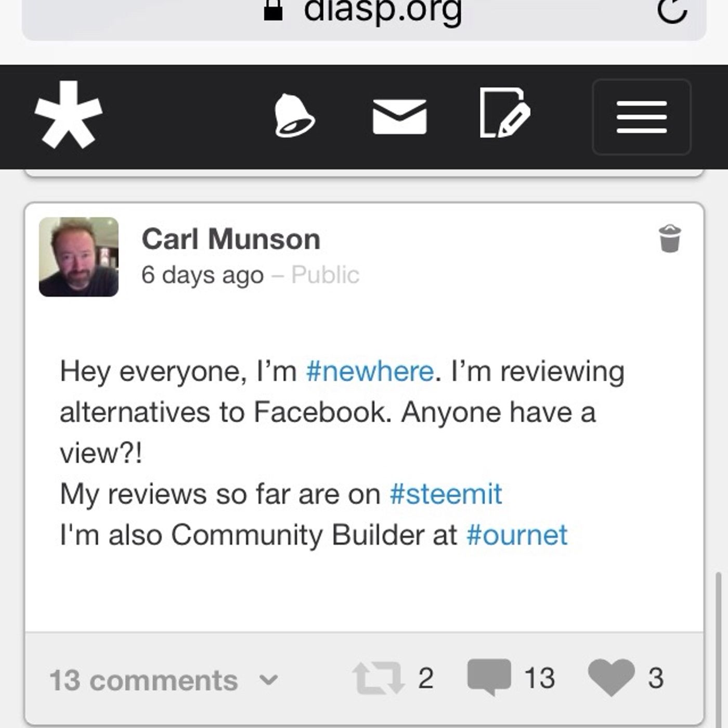Open the hamburger navigation menu
Image resolution: width=728 pixels, height=728 pixels.
[641, 117]
